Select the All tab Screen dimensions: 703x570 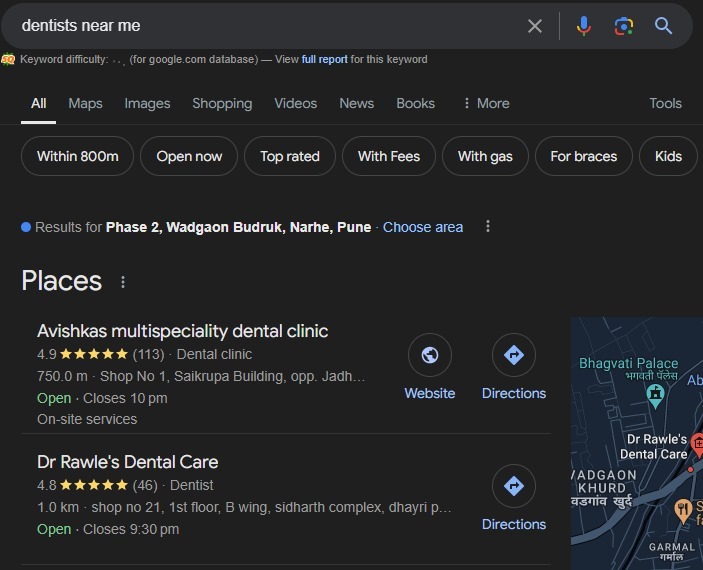tap(39, 104)
